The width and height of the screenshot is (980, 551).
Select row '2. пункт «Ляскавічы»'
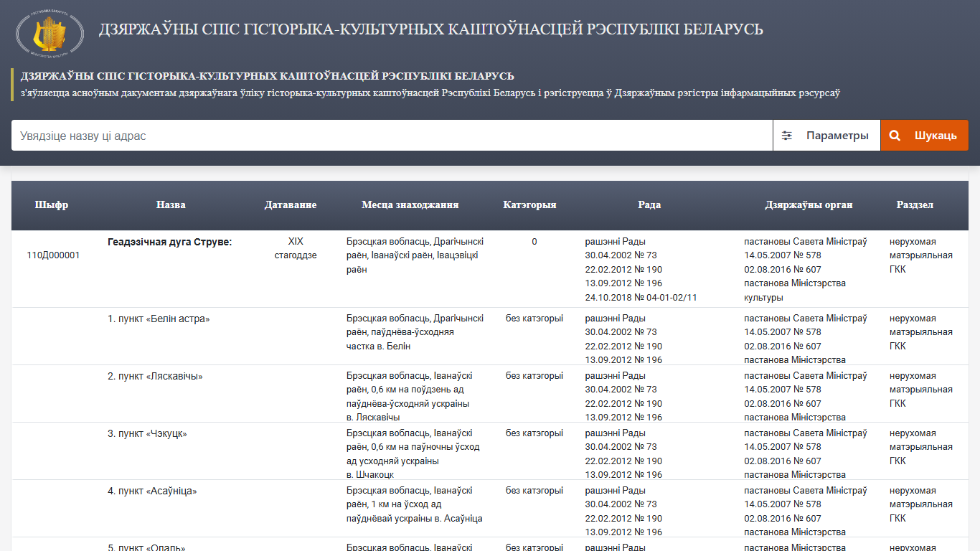pyautogui.click(x=156, y=376)
